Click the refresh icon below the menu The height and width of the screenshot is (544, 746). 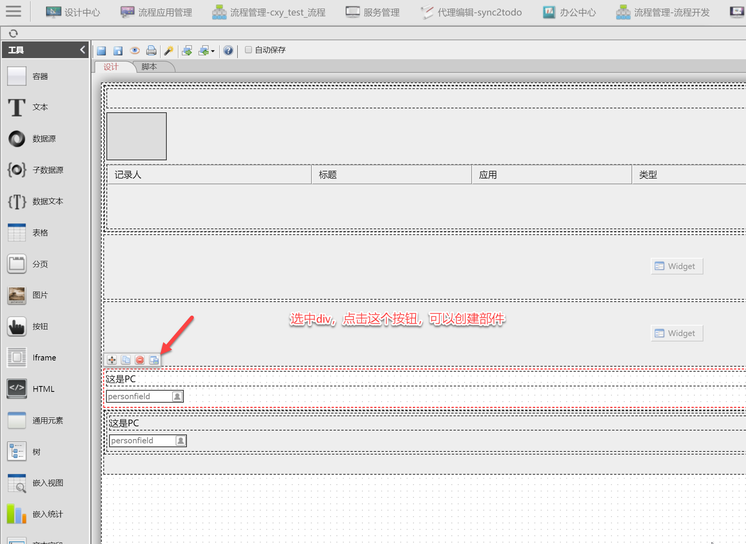click(13, 33)
